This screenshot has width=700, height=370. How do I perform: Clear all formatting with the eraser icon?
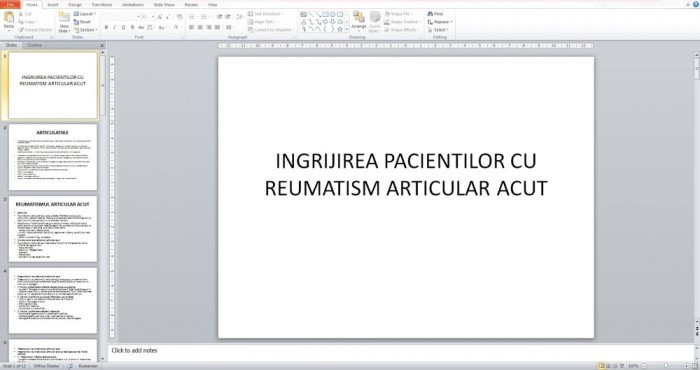tap(179, 17)
